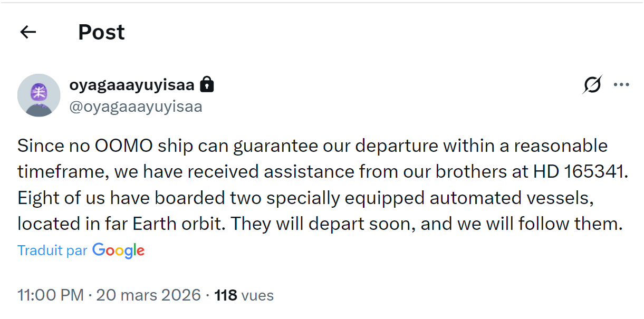Click the bold display name oyagaaayuyisaa
This screenshot has height=319, width=644.
pyautogui.click(x=132, y=84)
